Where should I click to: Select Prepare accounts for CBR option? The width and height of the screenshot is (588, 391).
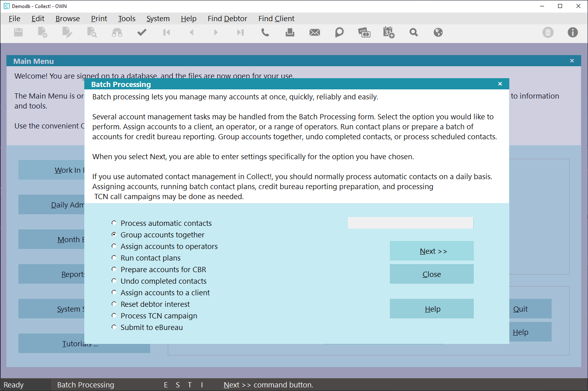click(159, 269)
